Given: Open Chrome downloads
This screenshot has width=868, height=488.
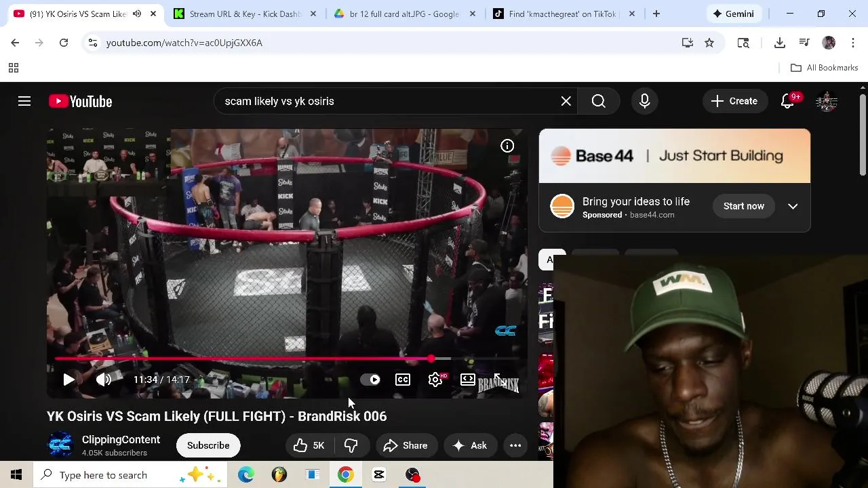Looking at the screenshot, I should point(780,43).
